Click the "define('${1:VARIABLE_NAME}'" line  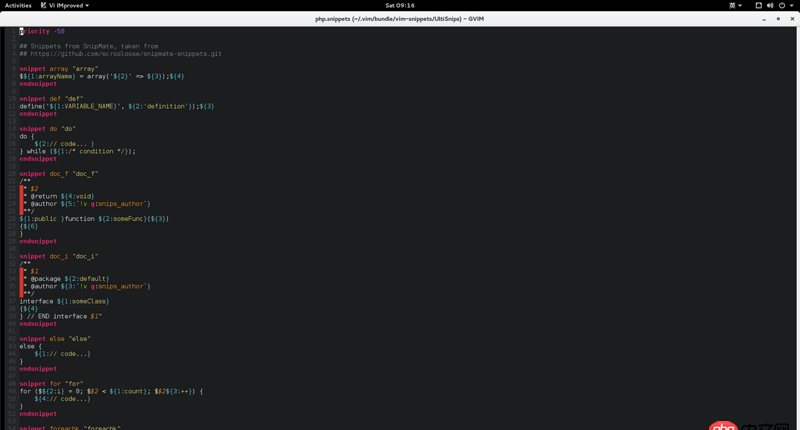(117, 106)
